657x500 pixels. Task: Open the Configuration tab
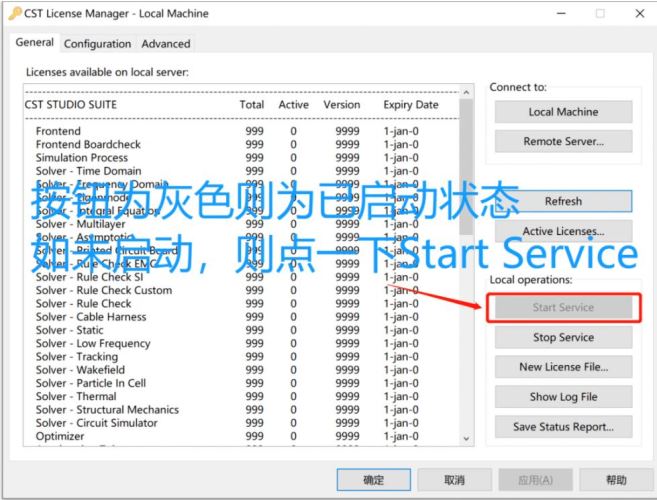(x=97, y=44)
